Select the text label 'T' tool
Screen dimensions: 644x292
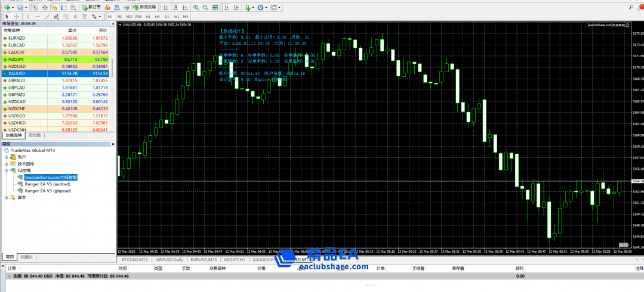tap(85, 17)
